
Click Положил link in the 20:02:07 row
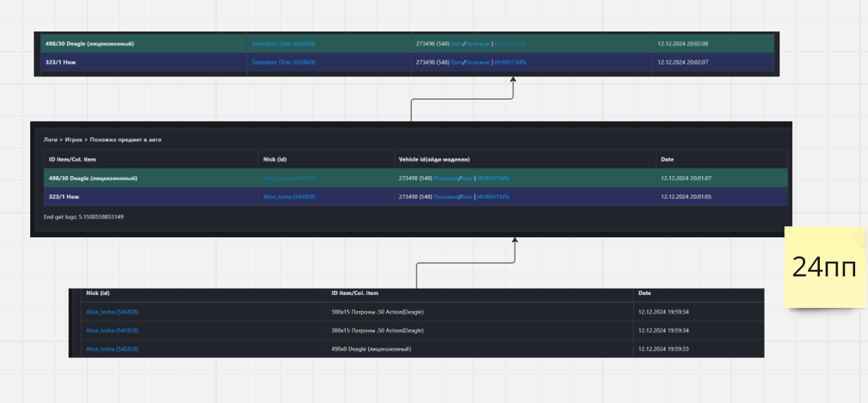477,62
